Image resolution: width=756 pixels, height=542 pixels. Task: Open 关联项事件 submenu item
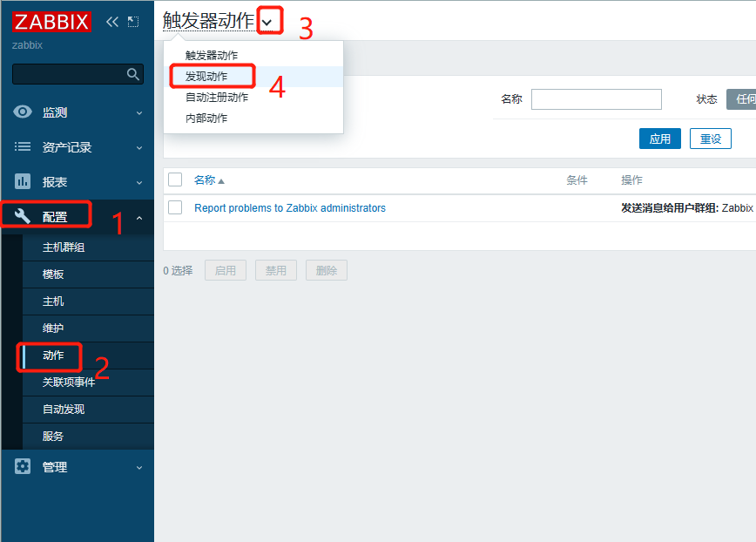coord(88,383)
